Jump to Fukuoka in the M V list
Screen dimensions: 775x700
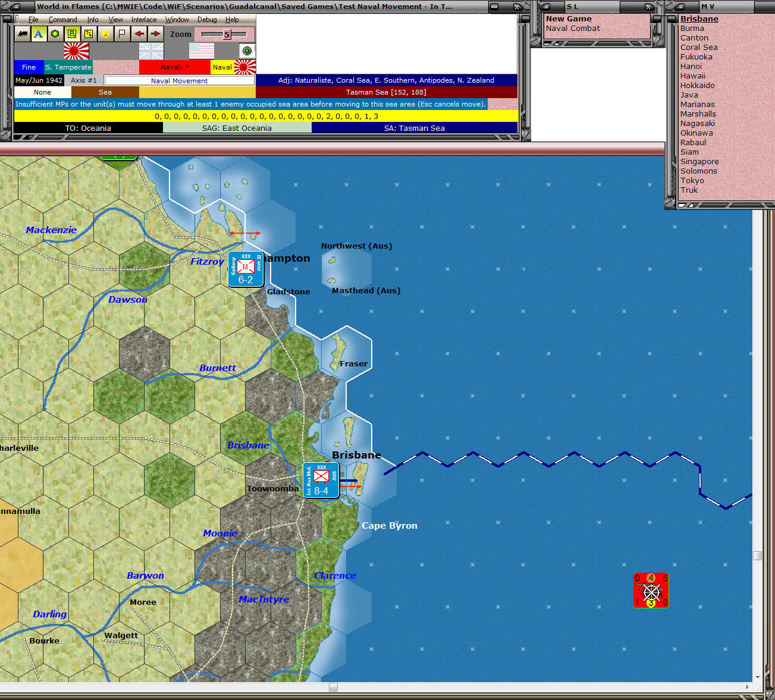click(x=696, y=56)
